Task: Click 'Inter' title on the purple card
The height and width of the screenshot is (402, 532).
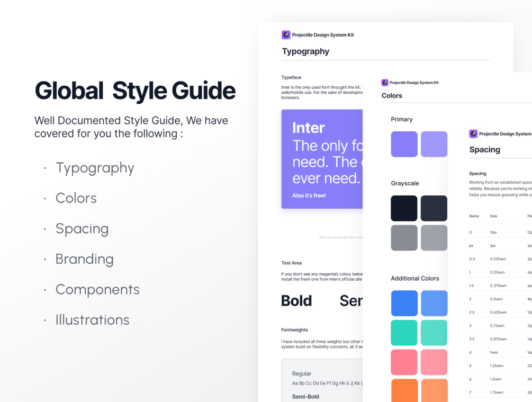Action: tap(309, 128)
